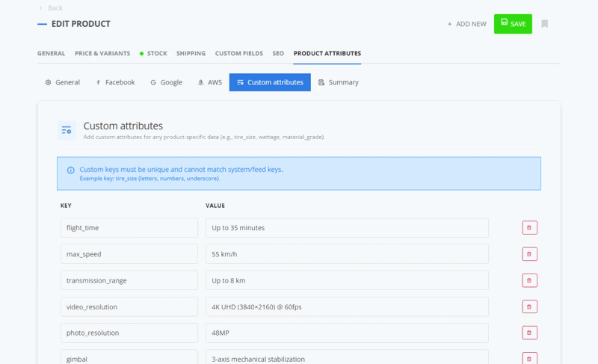Edit the 3-axis mechanical stabilization value field
This screenshot has height=364, width=598.
(x=347, y=357)
